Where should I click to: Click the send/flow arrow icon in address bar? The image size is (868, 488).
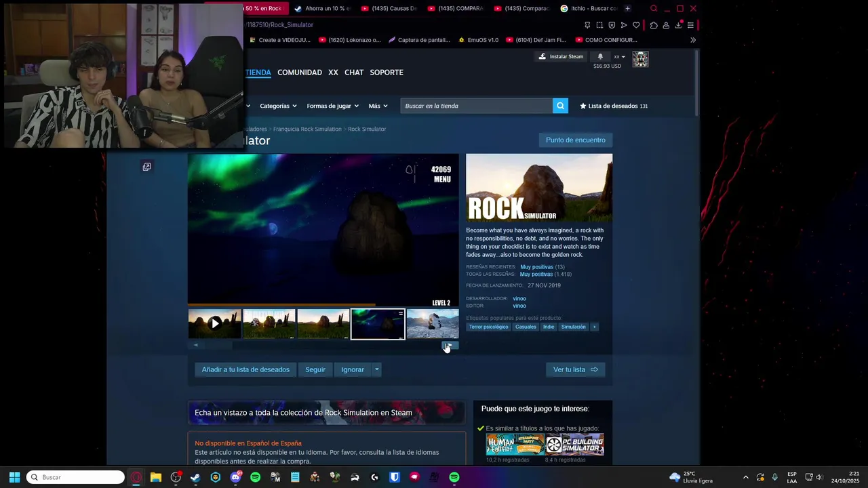(x=624, y=25)
